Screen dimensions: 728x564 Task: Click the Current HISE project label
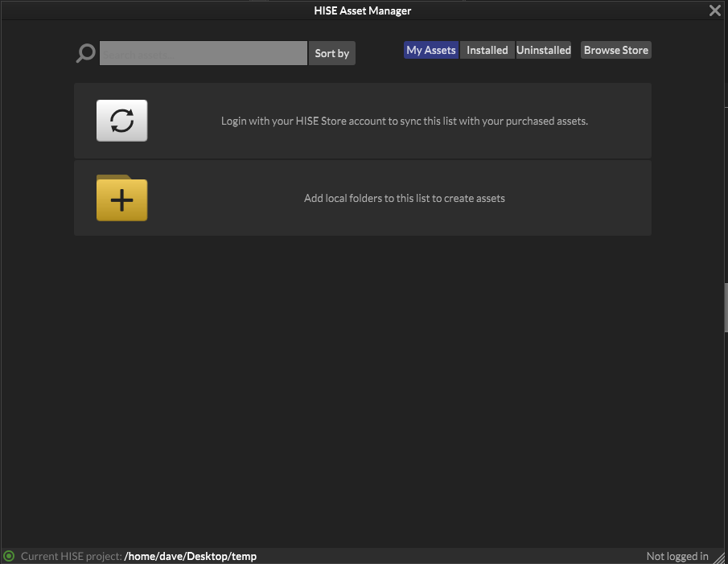click(71, 556)
